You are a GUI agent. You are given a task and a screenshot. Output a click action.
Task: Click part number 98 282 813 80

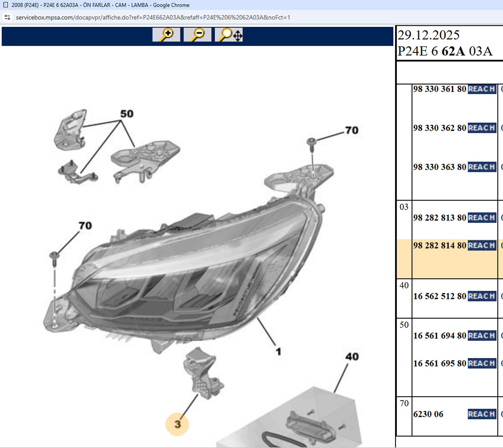439,218
